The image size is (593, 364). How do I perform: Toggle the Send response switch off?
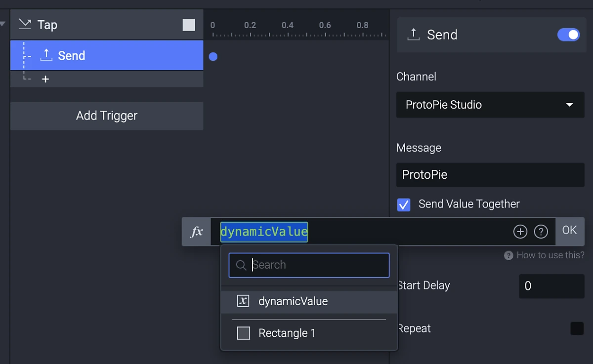tap(568, 35)
